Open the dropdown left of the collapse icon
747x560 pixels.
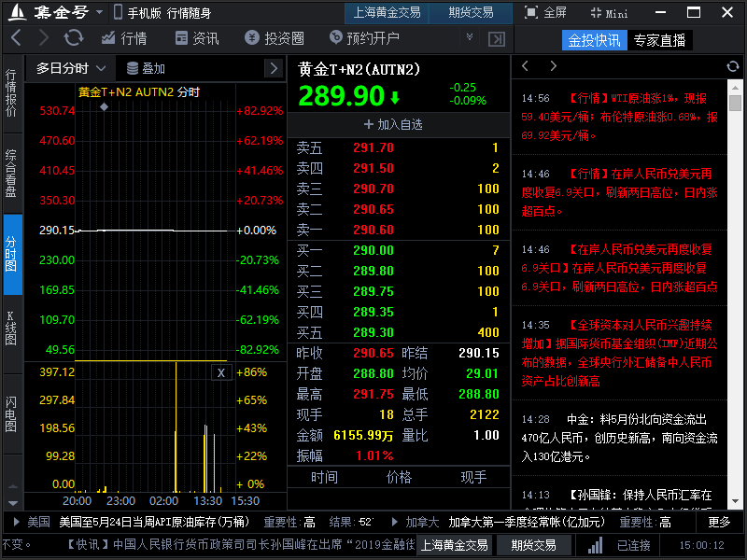[470, 38]
